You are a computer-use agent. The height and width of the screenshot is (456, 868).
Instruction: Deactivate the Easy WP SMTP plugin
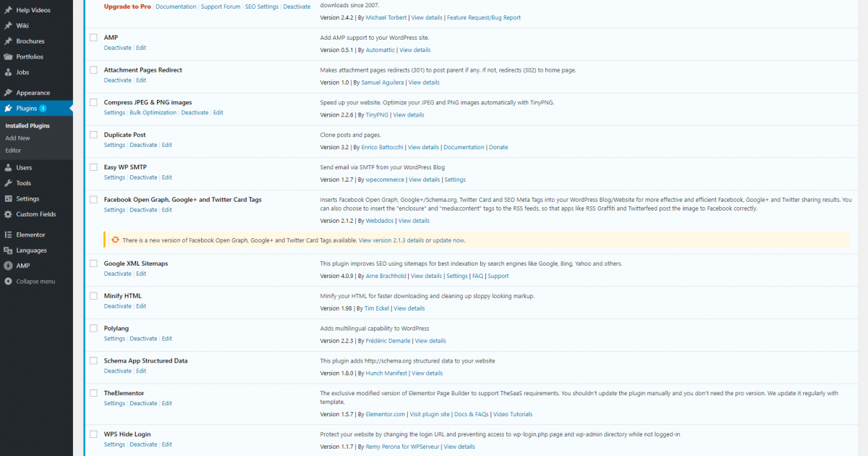pos(143,177)
